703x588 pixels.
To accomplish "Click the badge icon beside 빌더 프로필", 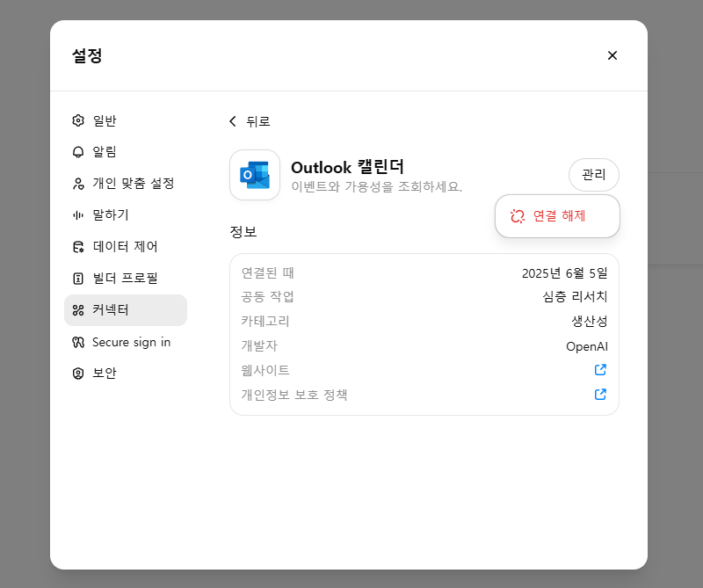I will tap(78, 279).
